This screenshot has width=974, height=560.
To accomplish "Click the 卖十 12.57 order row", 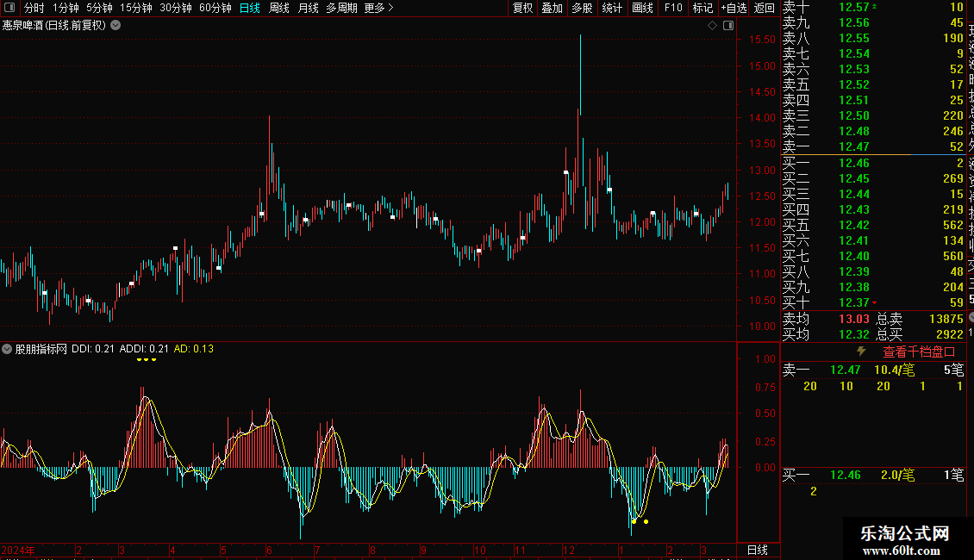I will 873,7.
